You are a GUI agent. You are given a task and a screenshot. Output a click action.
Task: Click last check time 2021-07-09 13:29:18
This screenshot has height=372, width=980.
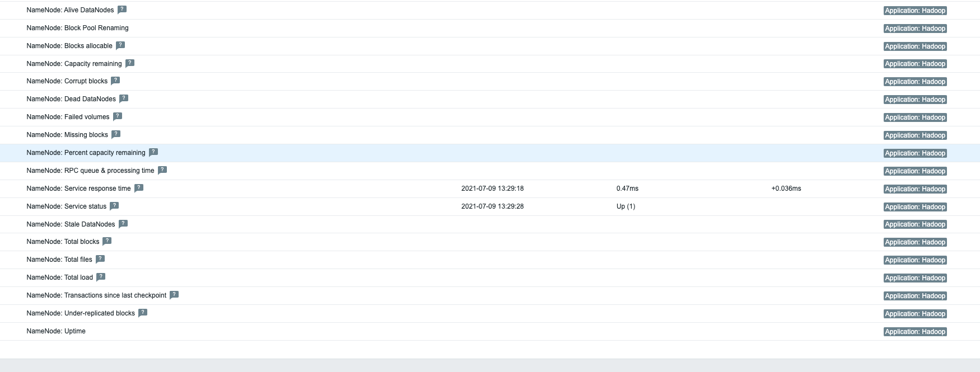coord(492,189)
